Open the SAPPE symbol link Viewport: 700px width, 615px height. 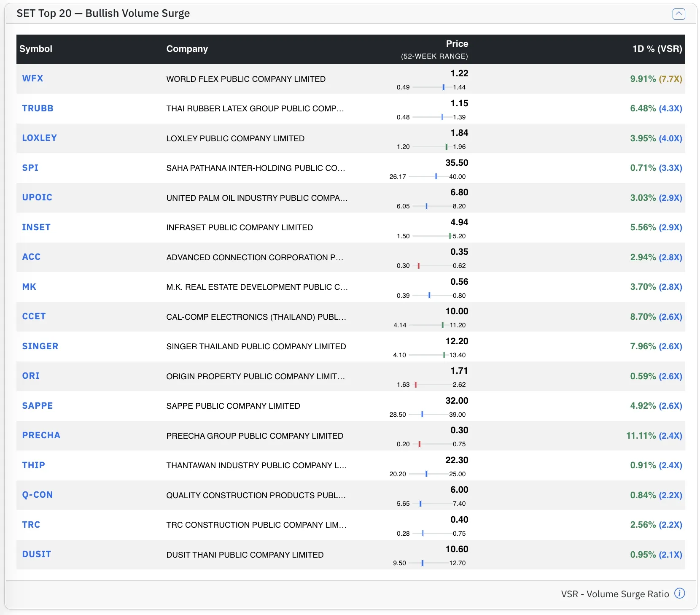click(x=38, y=406)
